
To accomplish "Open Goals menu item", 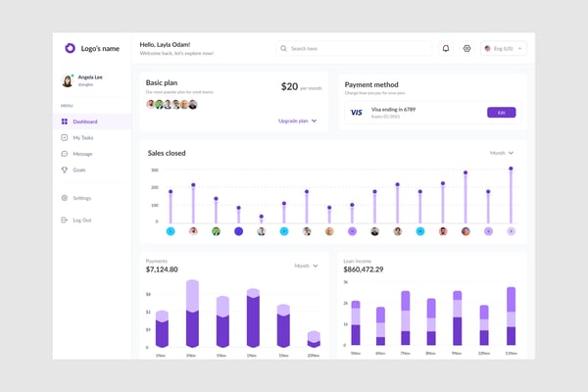I will click(92, 170).
